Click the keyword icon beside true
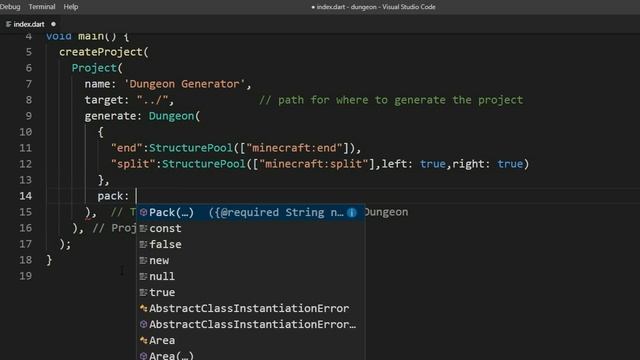This screenshot has width=640, height=360. (143, 293)
